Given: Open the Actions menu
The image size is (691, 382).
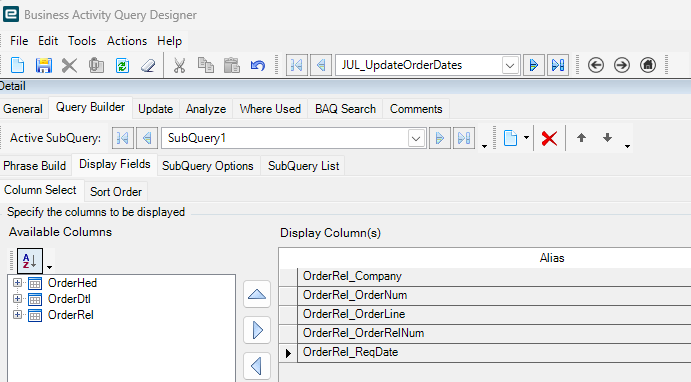Looking at the screenshot, I should point(127,41).
